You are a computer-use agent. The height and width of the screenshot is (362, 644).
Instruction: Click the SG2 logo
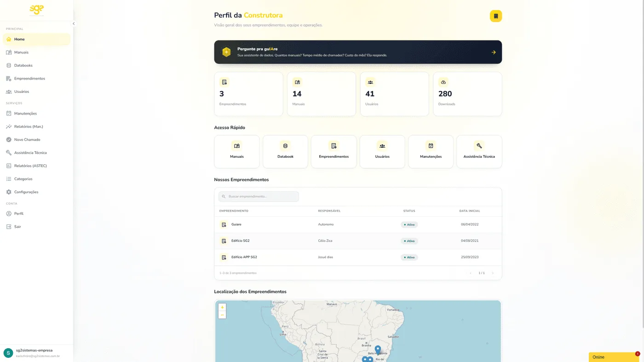point(37,10)
